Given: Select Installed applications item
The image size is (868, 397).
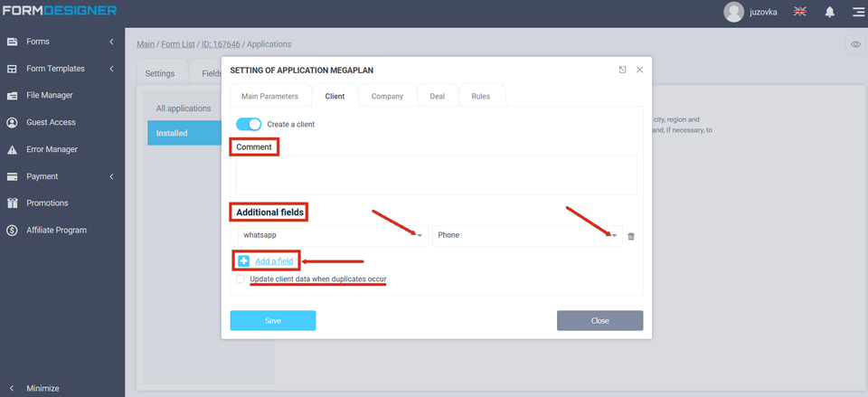Looking at the screenshot, I should 184,133.
